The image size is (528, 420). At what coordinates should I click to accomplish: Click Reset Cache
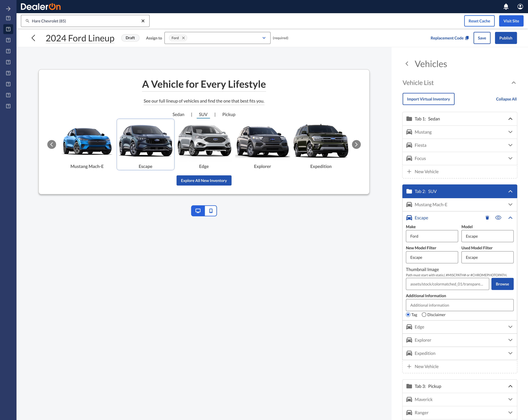(x=479, y=21)
